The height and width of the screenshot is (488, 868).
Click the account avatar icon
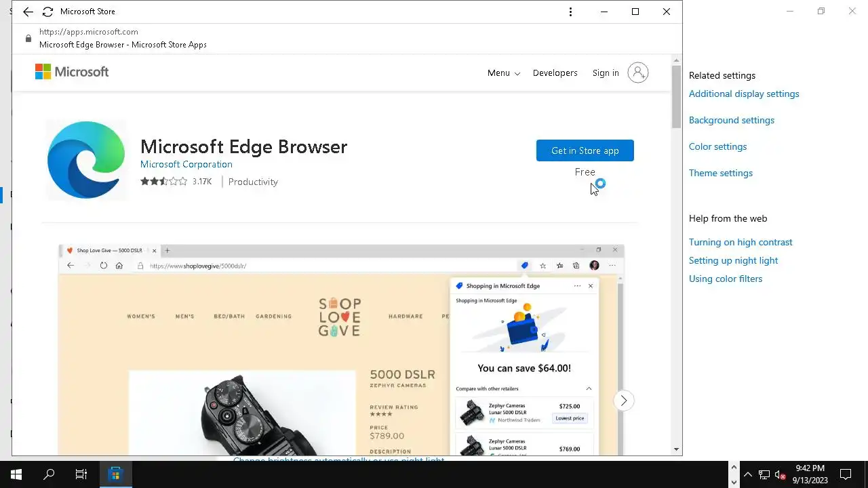tap(637, 73)
